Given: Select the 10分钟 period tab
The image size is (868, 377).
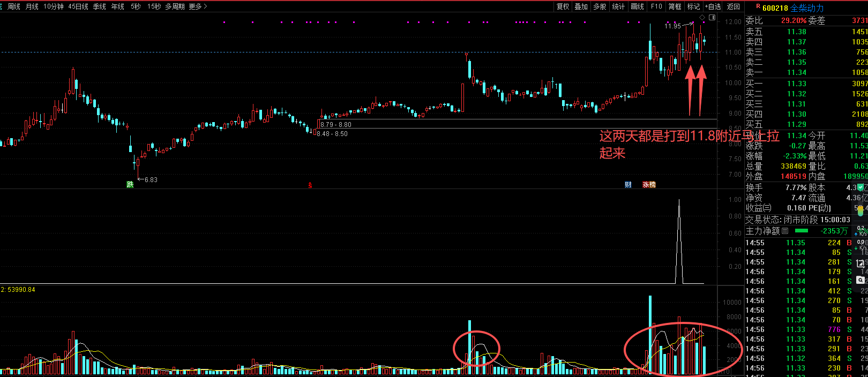Looking at the screenshot, I should [54, 6].
